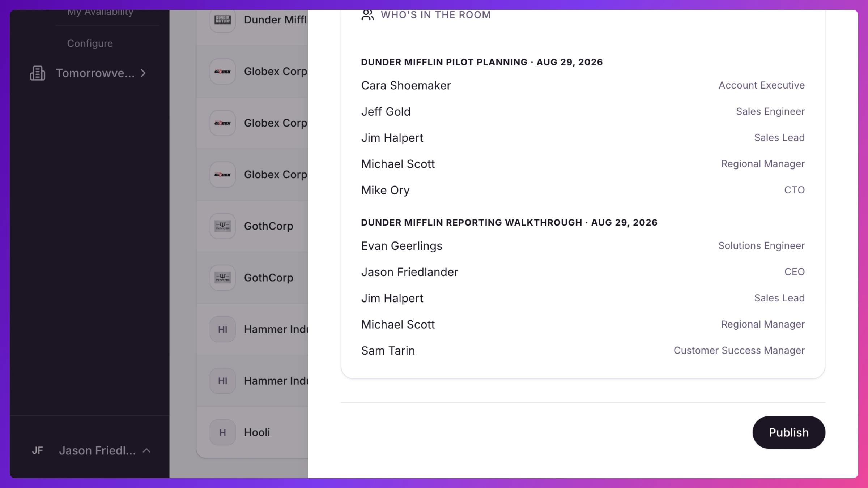Click the Solutions Engineer role label
Viewport: 868px width, 488px height.
tap(761, 246)
